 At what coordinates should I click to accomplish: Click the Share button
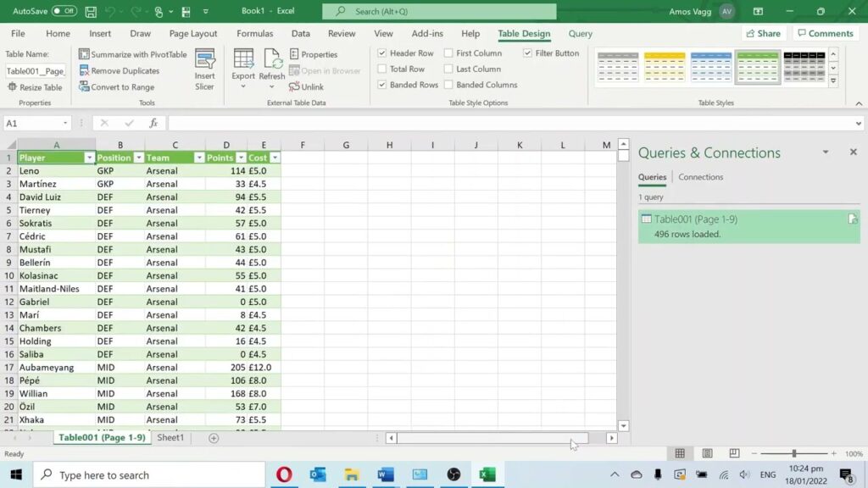[764, 34]
